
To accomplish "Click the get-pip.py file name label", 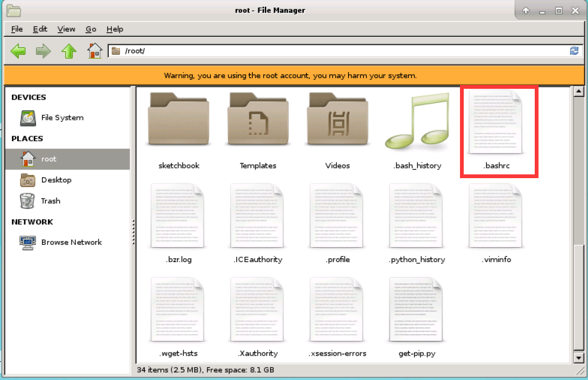I will [417, 354].
